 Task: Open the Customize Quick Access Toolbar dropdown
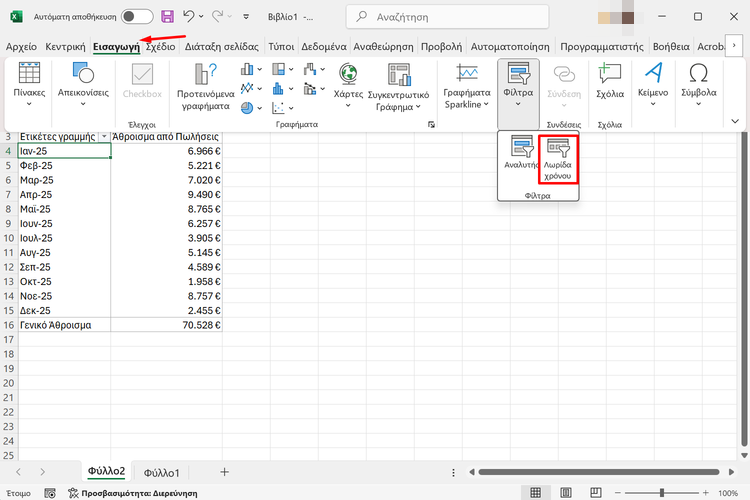246,17
